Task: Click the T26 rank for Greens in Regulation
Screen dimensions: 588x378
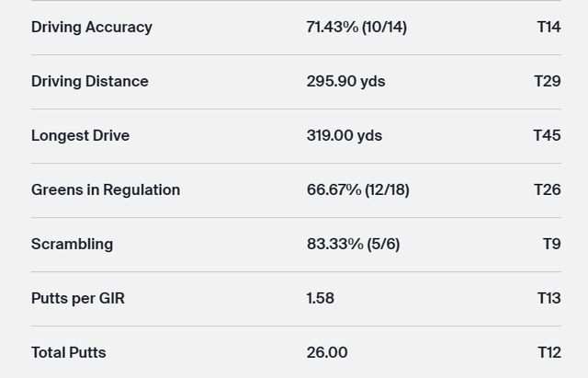Action: point(548,189)
